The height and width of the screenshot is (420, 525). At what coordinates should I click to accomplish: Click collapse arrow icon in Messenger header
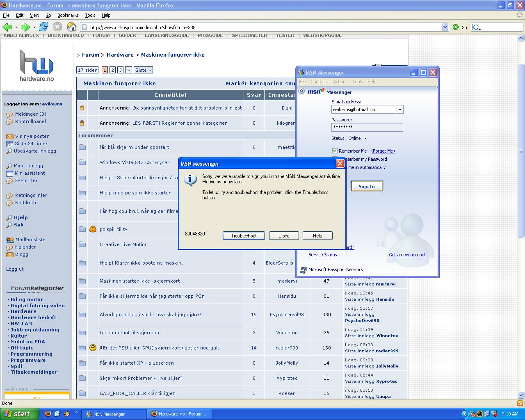301,91
